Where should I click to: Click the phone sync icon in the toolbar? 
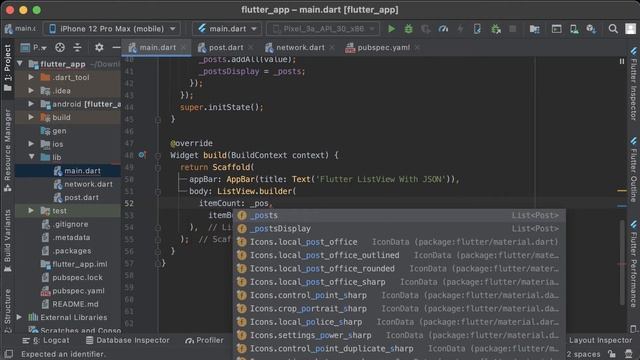[477, 29]
